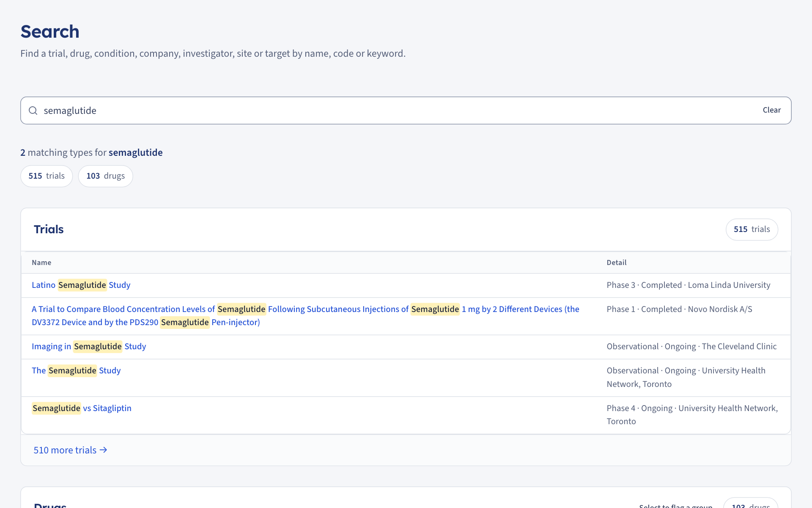Click the Trials section heading

click(49, 229)
